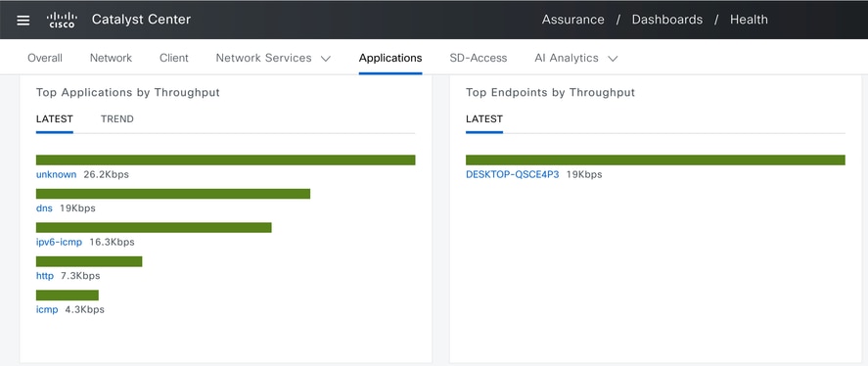
Task: Open the DESKTOP-QSCE4P3 endpoint link
Action: point(512,174)
